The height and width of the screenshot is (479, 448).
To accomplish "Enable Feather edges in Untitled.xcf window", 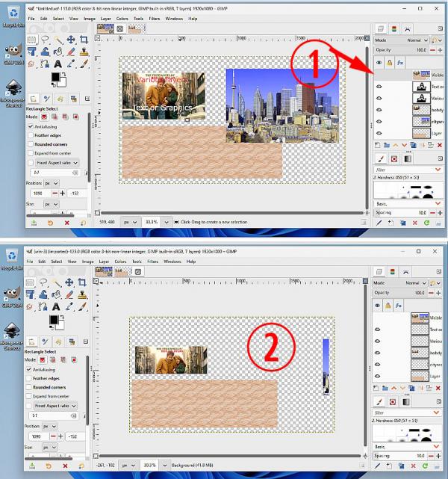I will pos(31,135).
